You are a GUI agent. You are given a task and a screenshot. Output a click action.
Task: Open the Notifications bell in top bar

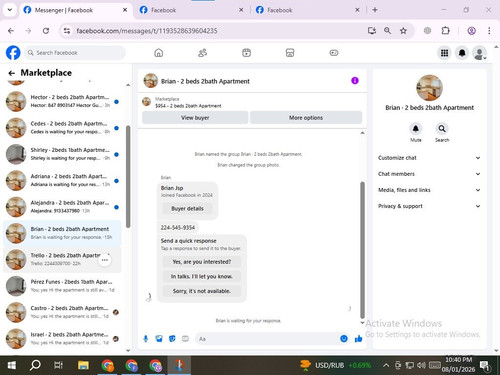[462, 53]
